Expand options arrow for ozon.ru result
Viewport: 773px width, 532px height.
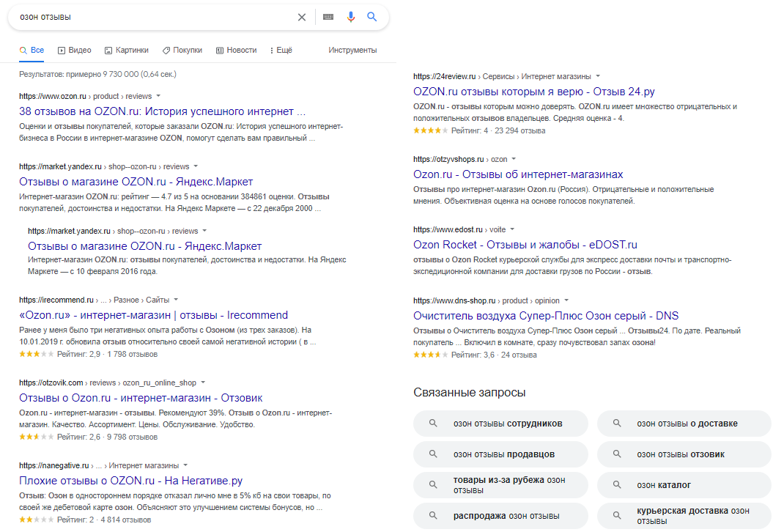pyautogui.click(x=158, y=96)
